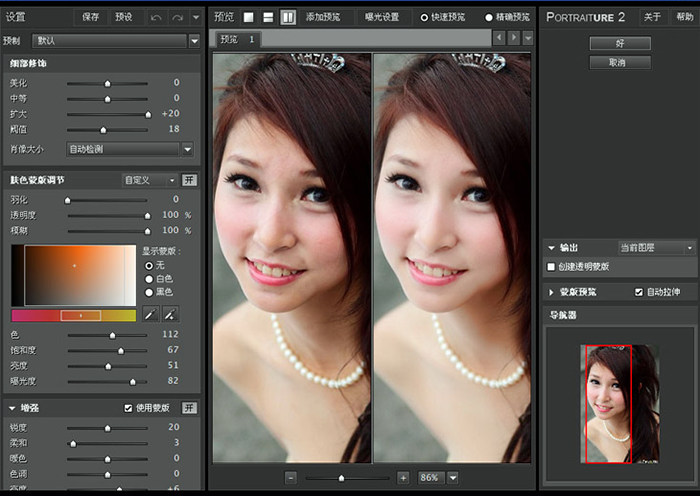The width and height of the screenshot is (700, 496).
Task: Open the 预制 preset dropdown arrow
Action: point(194,41)
